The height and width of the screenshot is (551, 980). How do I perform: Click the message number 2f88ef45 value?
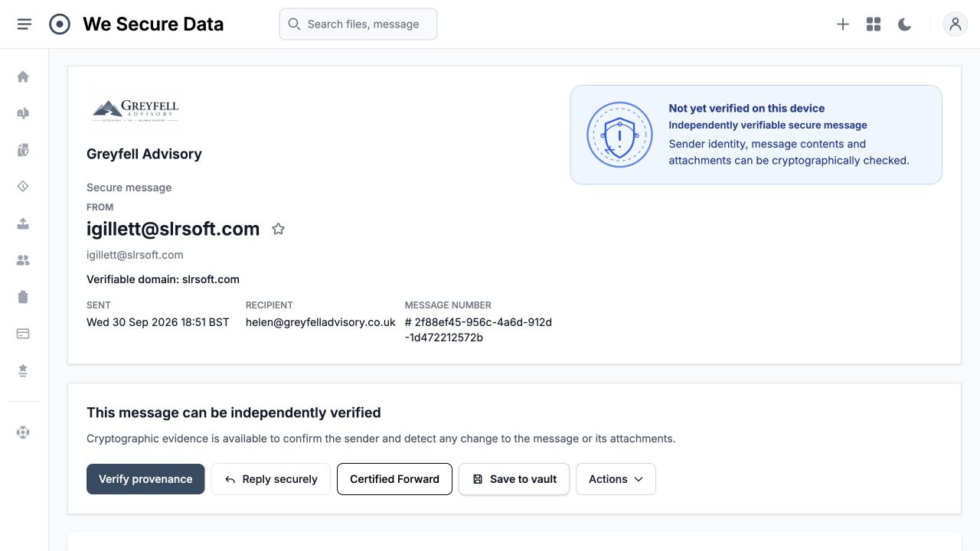point(479,330)
